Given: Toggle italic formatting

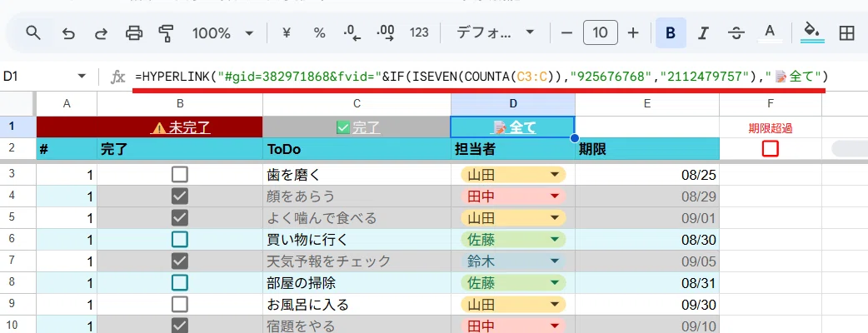Looking at the screenshot, I should pyautogui.click(x=703, y=33).
